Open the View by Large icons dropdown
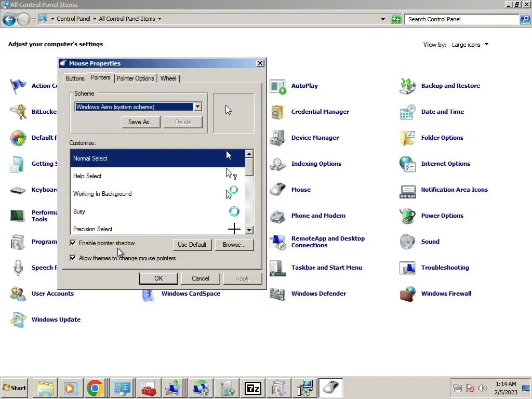The image size is (532, 399). click(470, 45)
